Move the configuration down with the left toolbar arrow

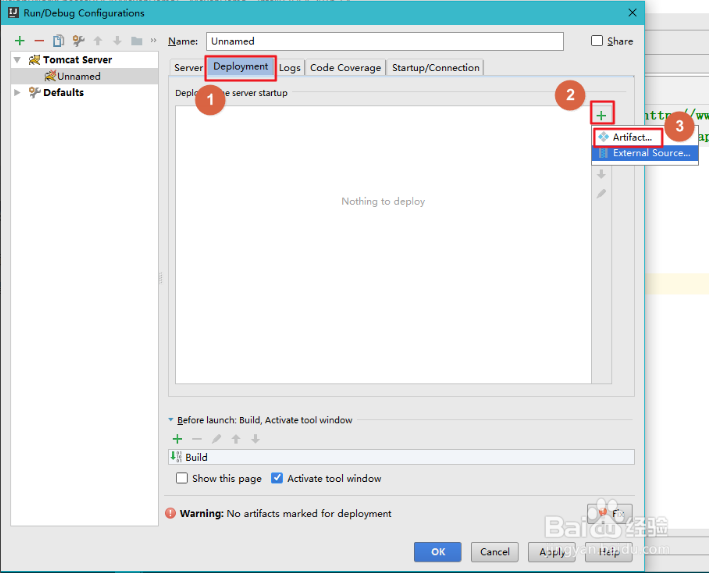(x=117, y=41)
